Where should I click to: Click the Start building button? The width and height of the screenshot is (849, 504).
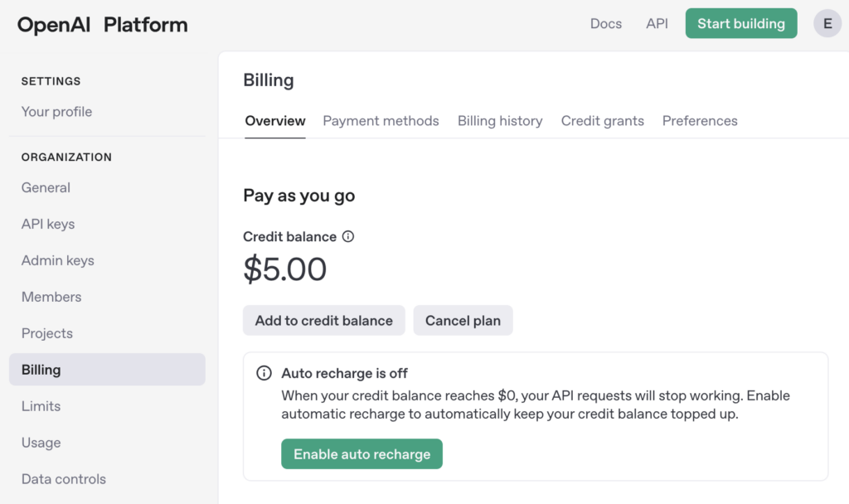[741, 23]
